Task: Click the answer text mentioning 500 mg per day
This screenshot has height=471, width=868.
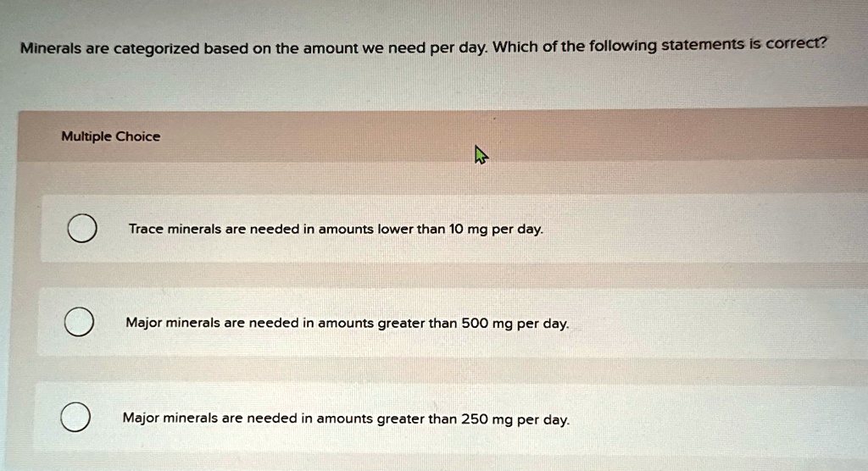Action: coord(347,324)
